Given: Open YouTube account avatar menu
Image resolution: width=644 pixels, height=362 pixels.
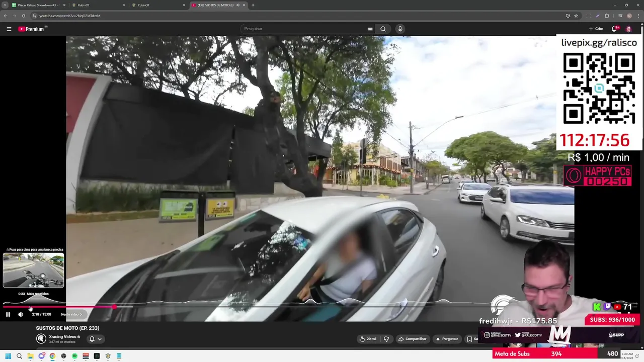Looking at the screenshot, I should click(628, 29).
